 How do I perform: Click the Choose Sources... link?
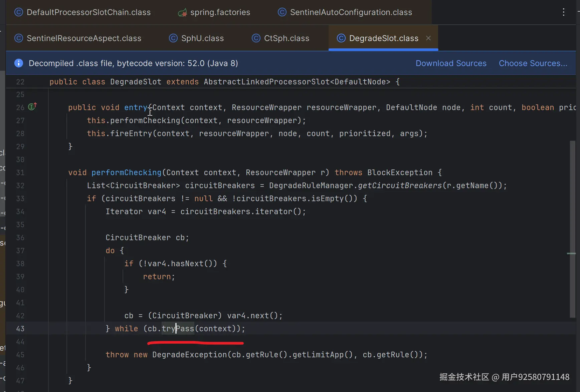(533, 63)
